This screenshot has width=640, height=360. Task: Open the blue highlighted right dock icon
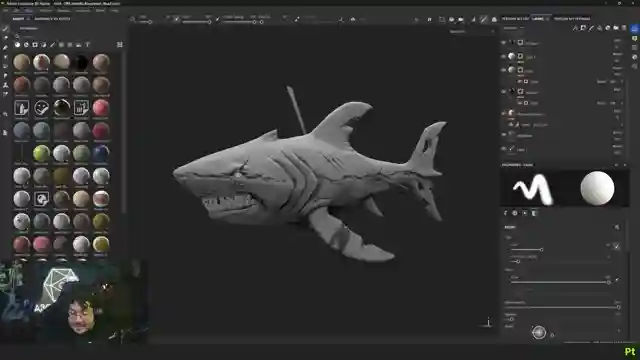pyautogui.click(x=634, y=29)
